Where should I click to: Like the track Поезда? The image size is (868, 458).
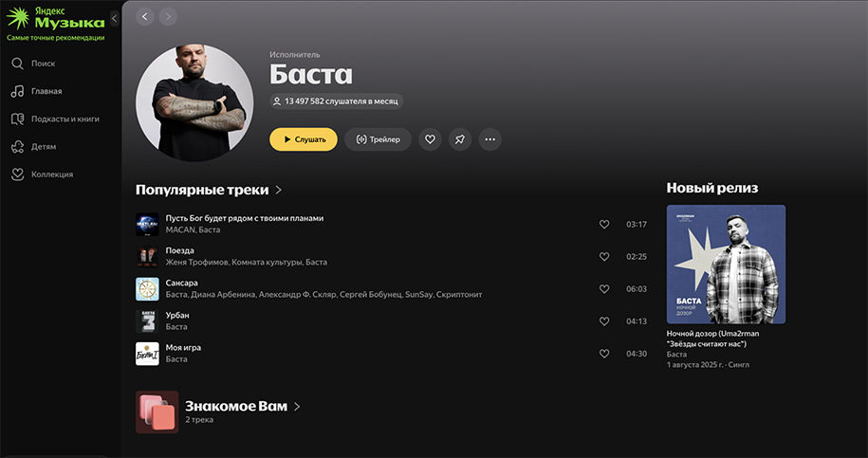[x=604, y=257]
